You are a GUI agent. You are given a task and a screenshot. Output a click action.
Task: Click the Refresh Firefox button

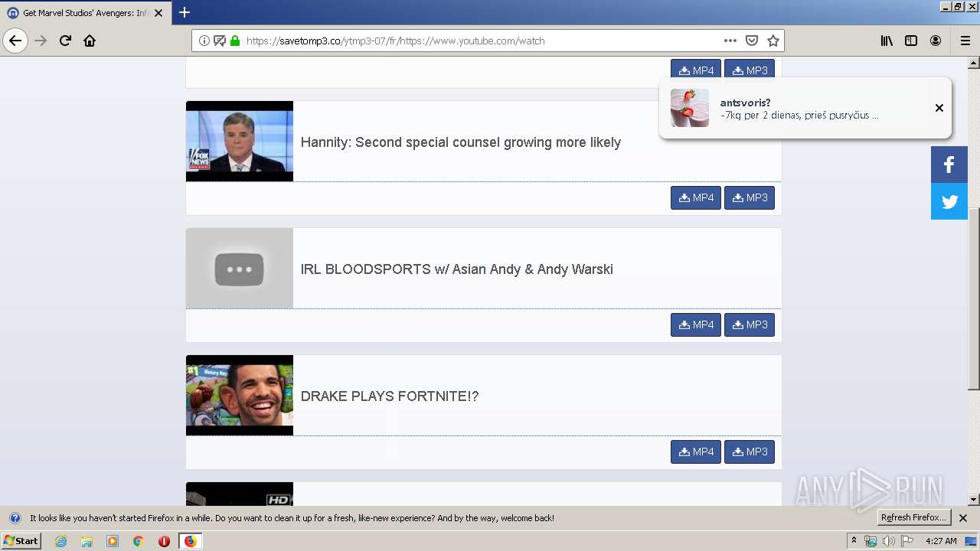point(914,518)
